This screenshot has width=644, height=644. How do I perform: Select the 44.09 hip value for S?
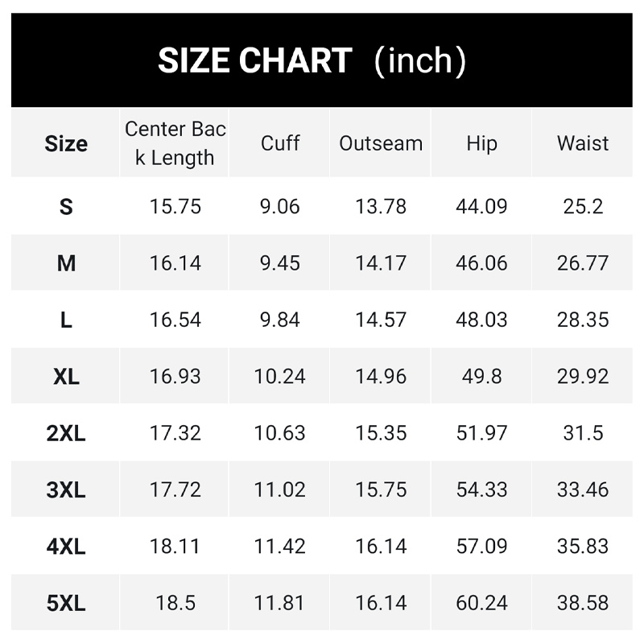tap(481, 206)
